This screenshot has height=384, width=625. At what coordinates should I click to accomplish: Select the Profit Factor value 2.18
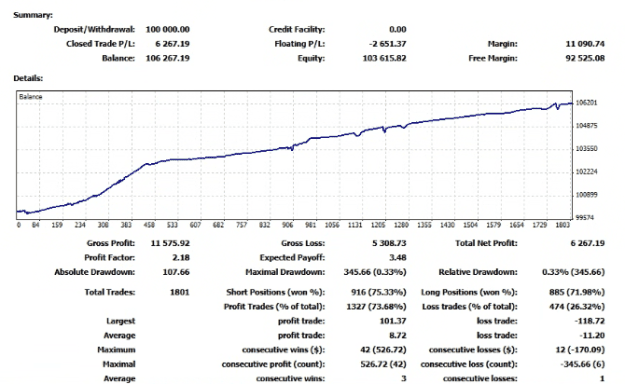[181, 258]
